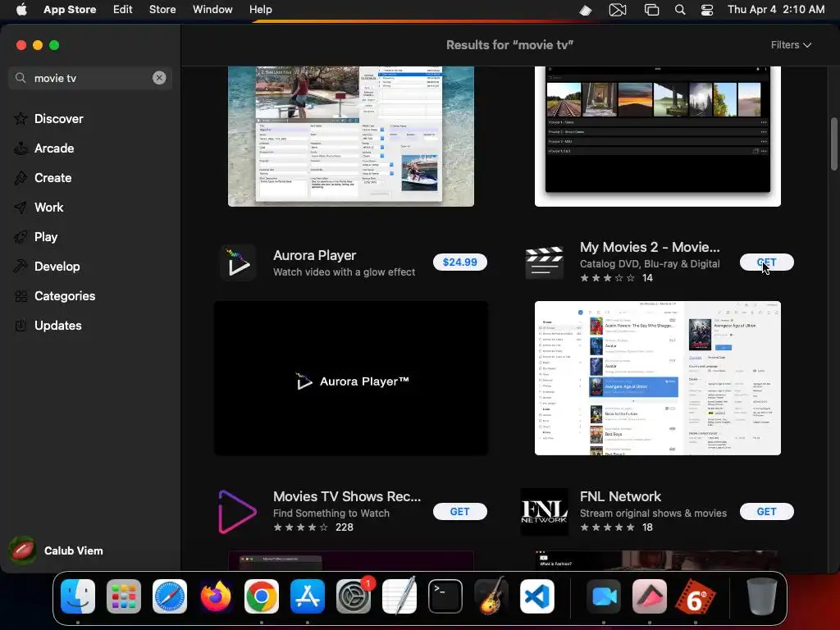Open the Aurora Player black preview thumbnail

click(351, 378)
